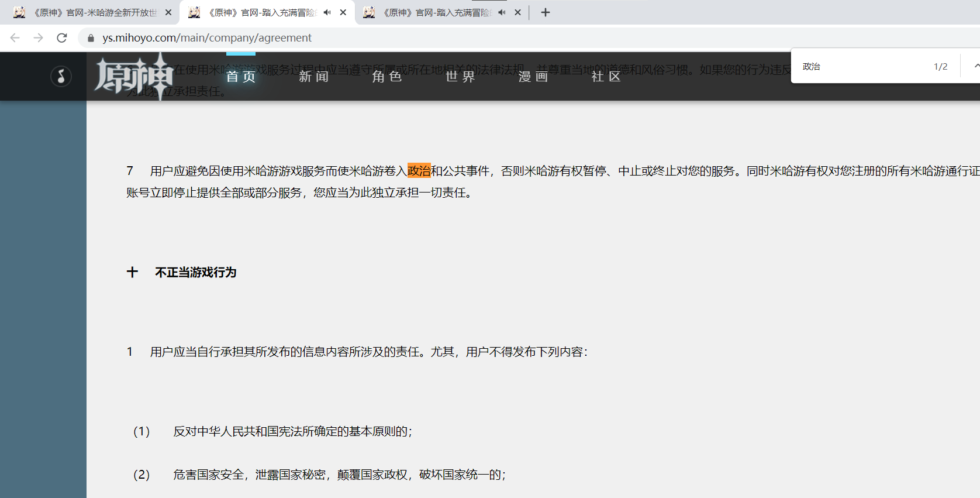Click the highlighted 政治 word
The height and width of the screenshot is (498, 980).
coord(419,170)
